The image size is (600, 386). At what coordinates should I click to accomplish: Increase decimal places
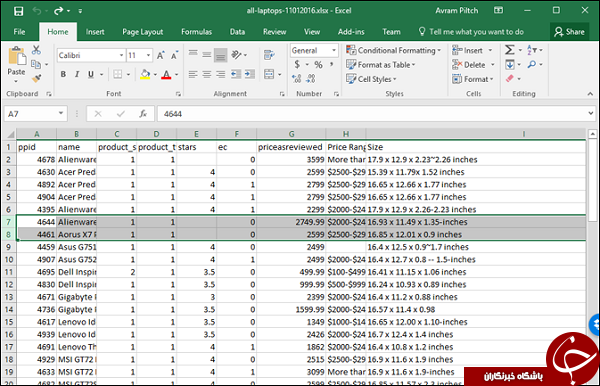click(296, 79)
